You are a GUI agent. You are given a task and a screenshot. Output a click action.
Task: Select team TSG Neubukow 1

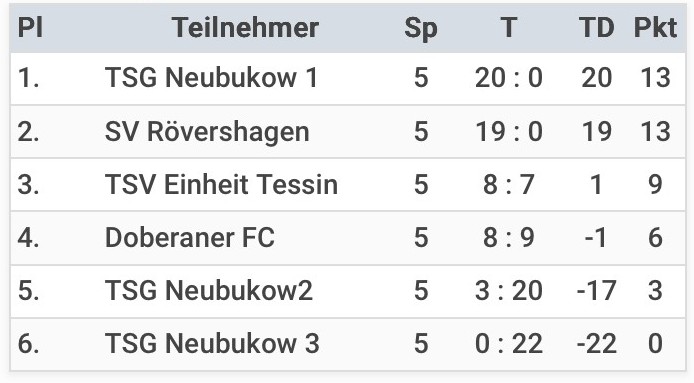click(x=212, y=77)
